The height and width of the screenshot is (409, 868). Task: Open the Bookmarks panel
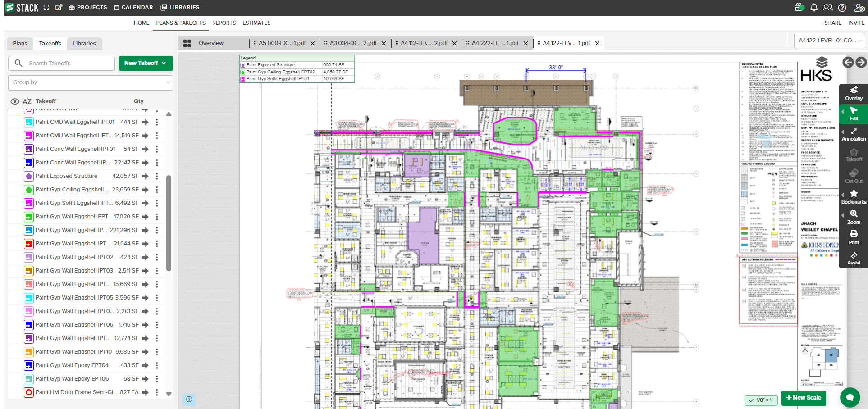tap(854, 197)
